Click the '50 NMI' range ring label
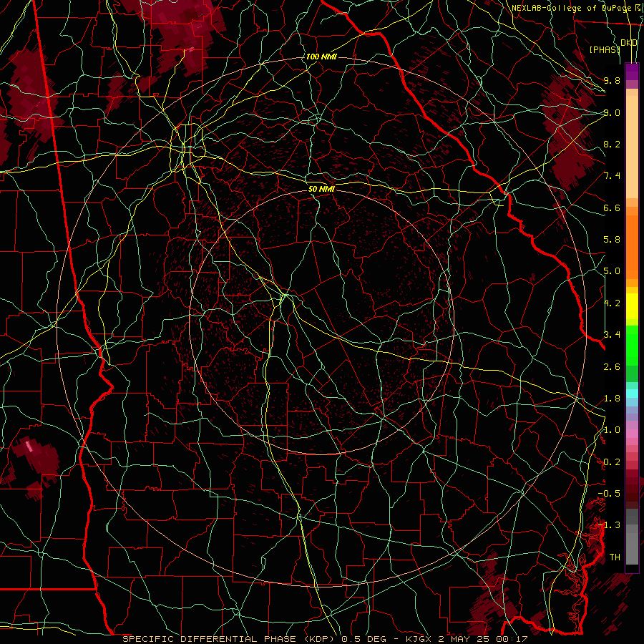 coord(321,190)
